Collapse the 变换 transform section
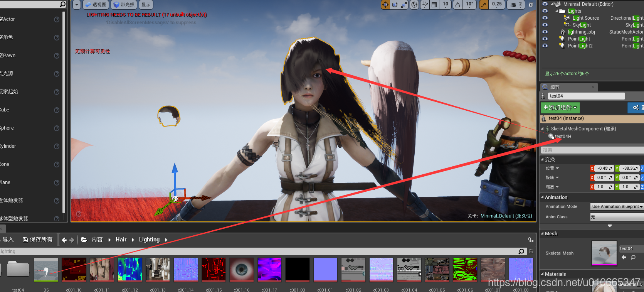This screenshot has height=292, width=644. 542,159
